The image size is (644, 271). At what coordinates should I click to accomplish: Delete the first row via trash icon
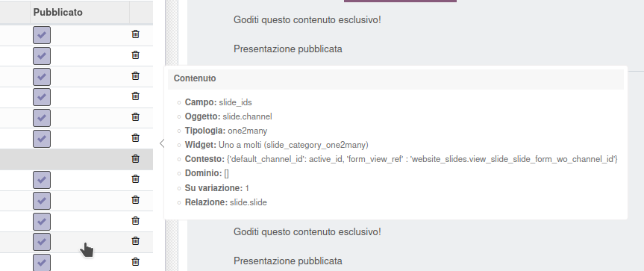136,34
